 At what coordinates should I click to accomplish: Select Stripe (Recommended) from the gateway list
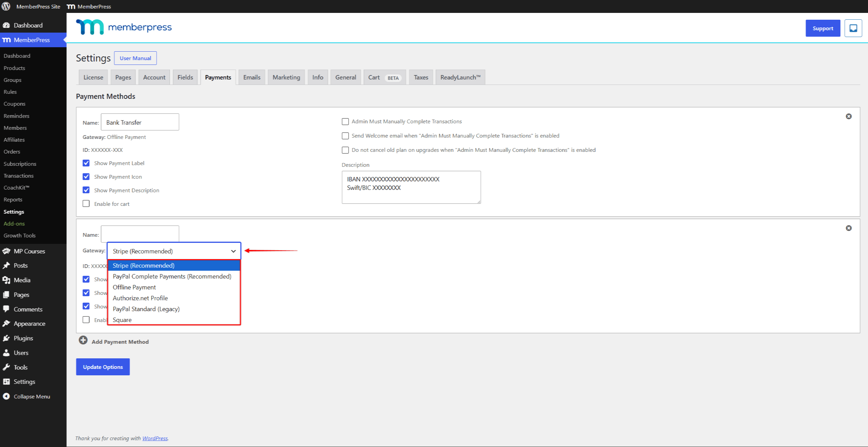point(174,265)
